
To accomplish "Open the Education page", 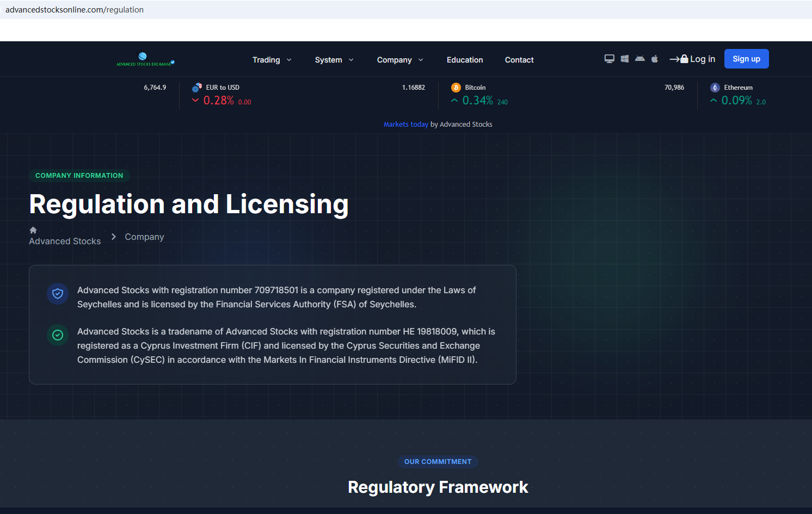I will tap(465, 60).
